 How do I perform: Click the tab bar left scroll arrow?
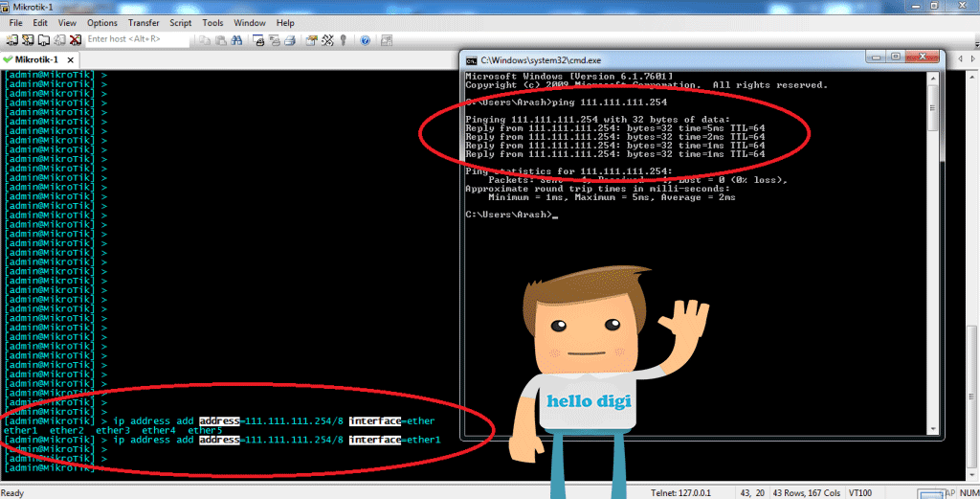click(x=961, y=58)
